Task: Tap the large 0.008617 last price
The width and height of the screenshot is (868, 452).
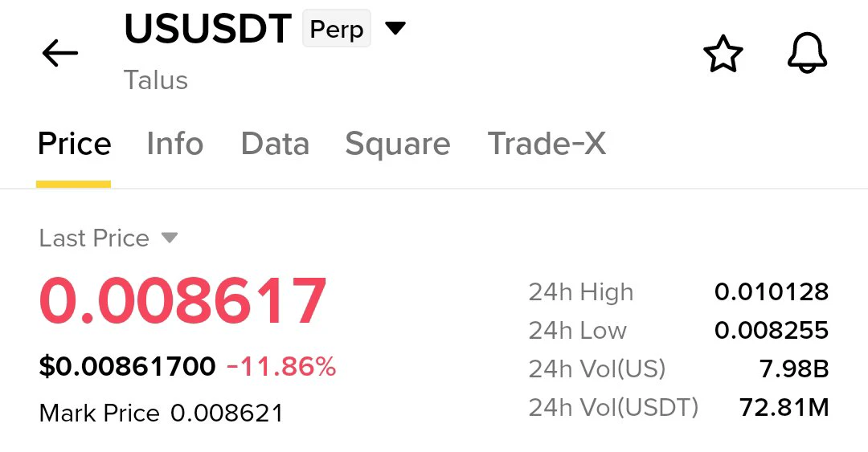Action: tap(182, 300)
